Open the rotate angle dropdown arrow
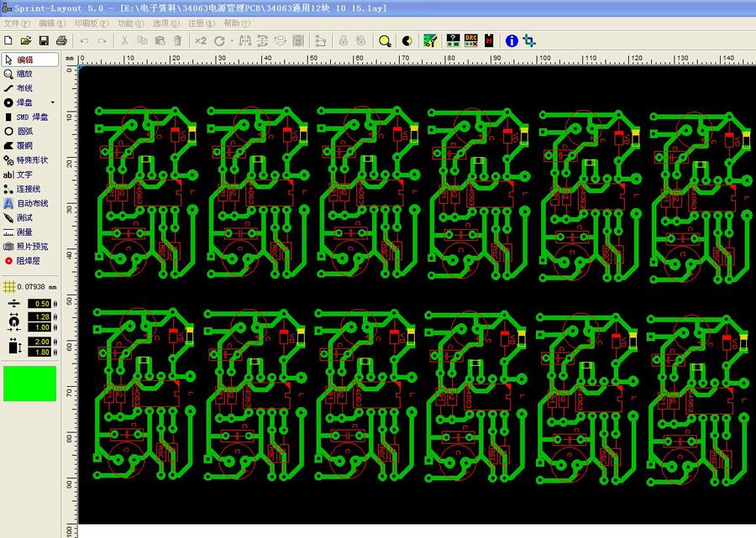Viewport: 756px width, 538px height. 230,40
